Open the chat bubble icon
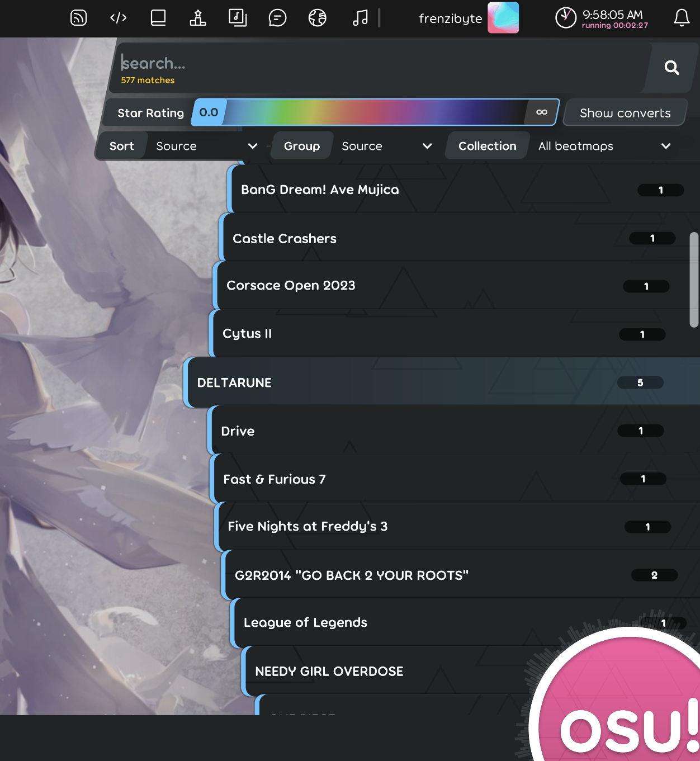 point(277,18)
